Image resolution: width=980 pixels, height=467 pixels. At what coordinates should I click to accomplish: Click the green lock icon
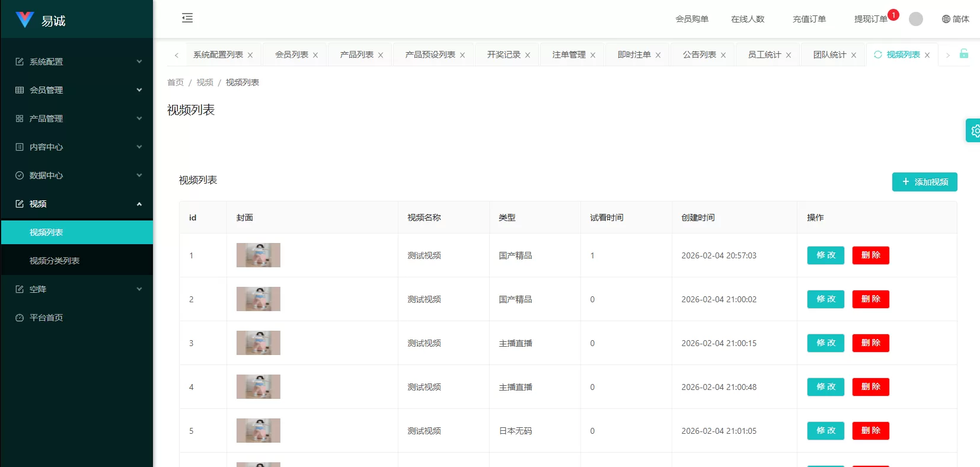click(x=963, y=54)
